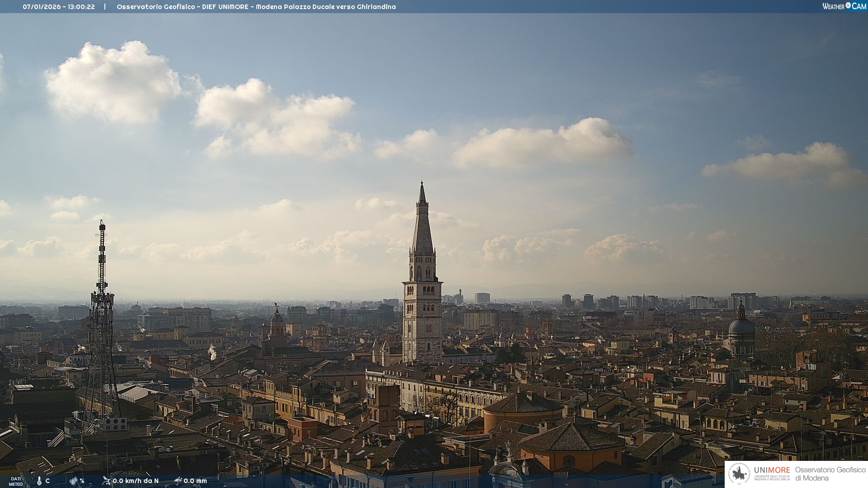The height and width of the screenshot is (488, 868).
Task: Click the church dome on the right
Action: 741,326
